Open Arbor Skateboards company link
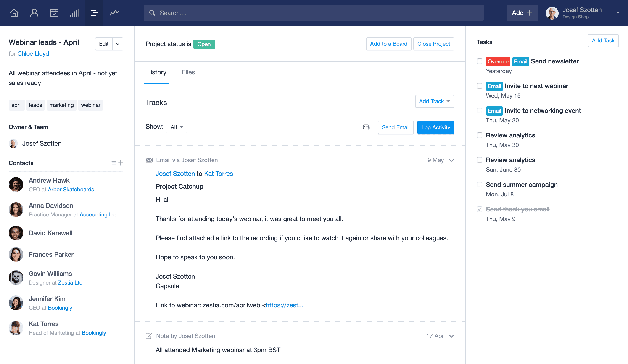This screenshot has height=364, width=628. click(x=71, y=189)
